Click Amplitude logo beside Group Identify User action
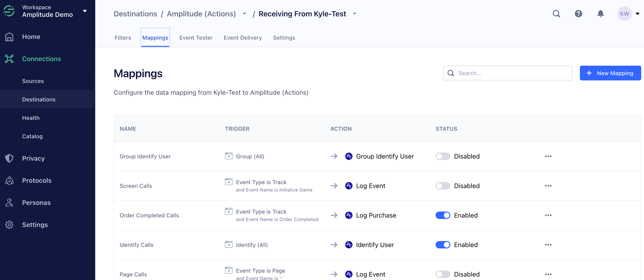The height and width of the screenshot is (280, 644). pyautogui.click(x=349, y=156)
